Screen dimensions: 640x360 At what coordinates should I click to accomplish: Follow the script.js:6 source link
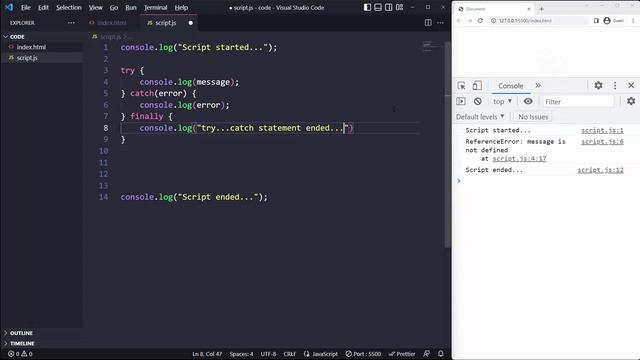pyautogui.click(x=602, y=142)
